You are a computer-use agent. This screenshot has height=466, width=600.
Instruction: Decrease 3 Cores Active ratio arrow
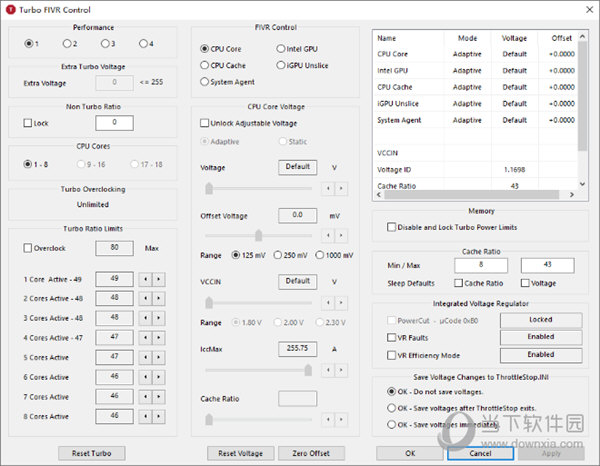(x=145, y=318)
